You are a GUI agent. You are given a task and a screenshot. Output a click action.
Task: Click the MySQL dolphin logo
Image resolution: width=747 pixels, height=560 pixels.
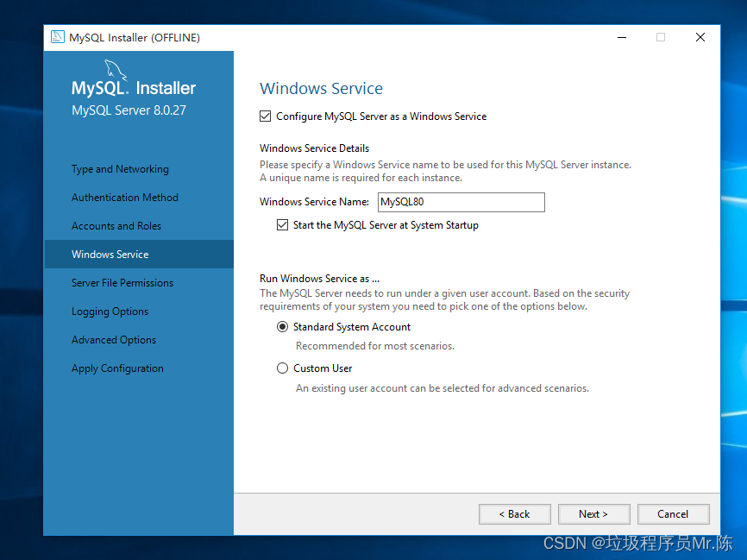coord(116,70)
